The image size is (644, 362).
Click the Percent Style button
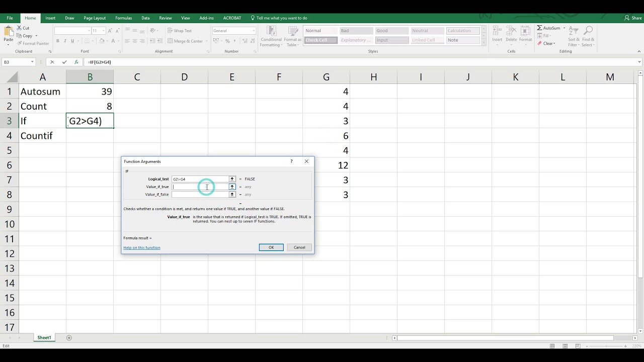coord(227,41)
